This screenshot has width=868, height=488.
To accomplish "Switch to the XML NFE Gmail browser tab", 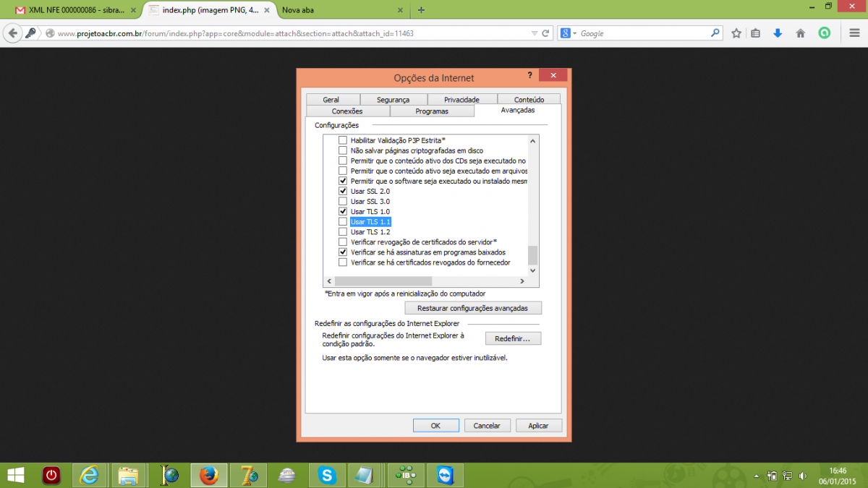I will (77, 11).
